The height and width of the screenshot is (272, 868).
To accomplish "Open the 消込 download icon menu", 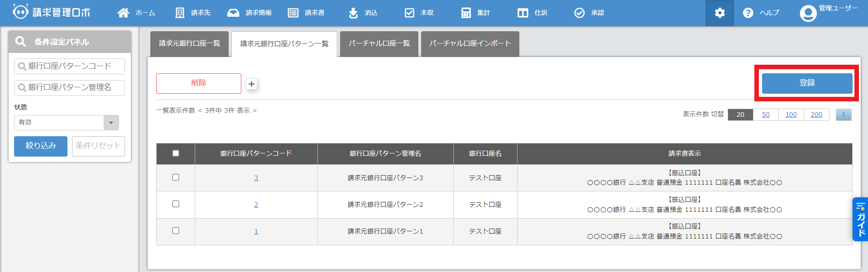I will coord(353,13).
